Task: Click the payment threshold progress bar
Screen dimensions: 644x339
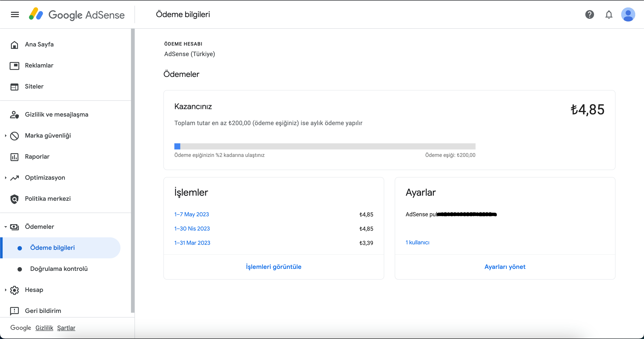Action: [325, 146]
